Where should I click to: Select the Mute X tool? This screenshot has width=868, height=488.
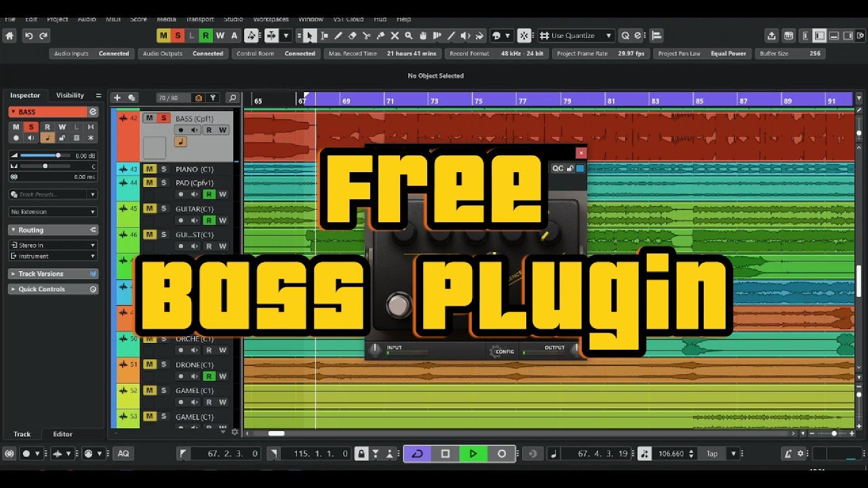395,36
